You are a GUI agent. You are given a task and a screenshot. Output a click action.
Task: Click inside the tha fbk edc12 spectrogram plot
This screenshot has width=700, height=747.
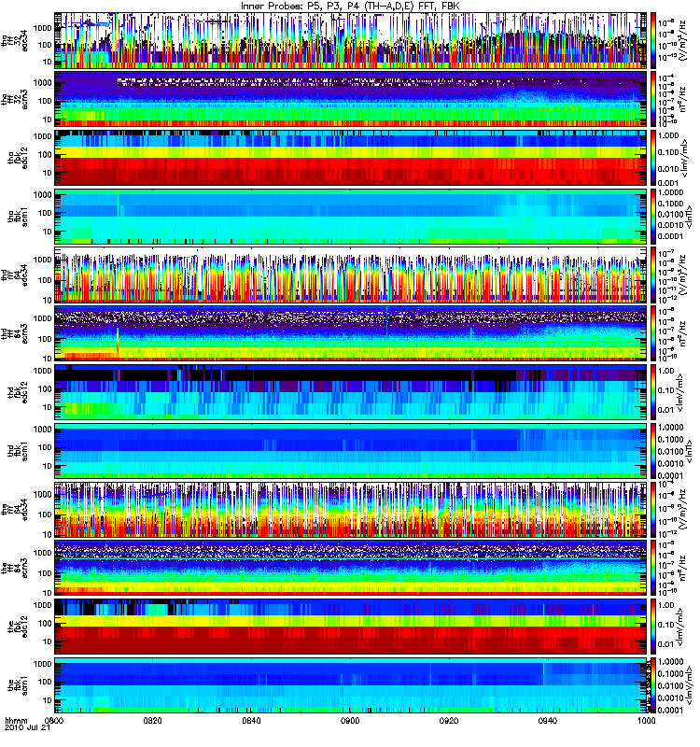[x=350, y=158]
